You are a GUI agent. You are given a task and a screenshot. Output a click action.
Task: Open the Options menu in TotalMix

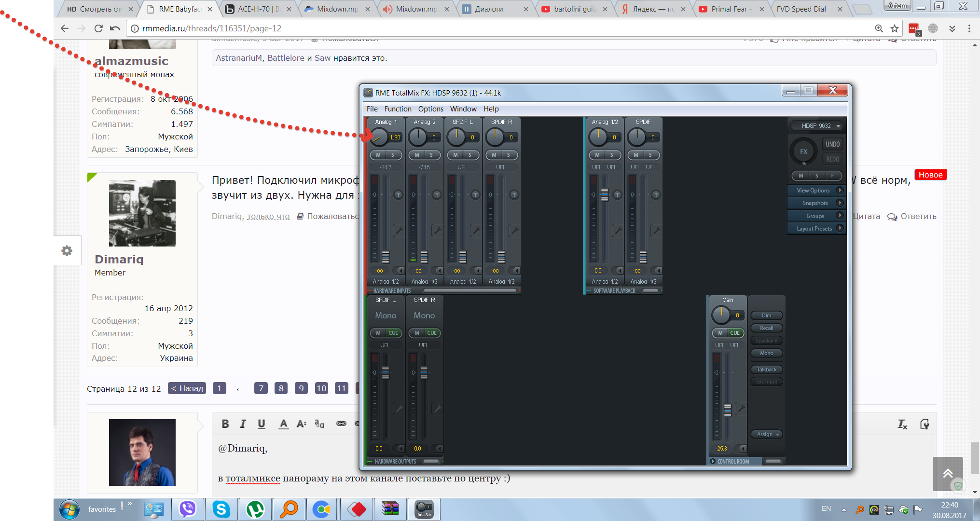coord(430,109)
